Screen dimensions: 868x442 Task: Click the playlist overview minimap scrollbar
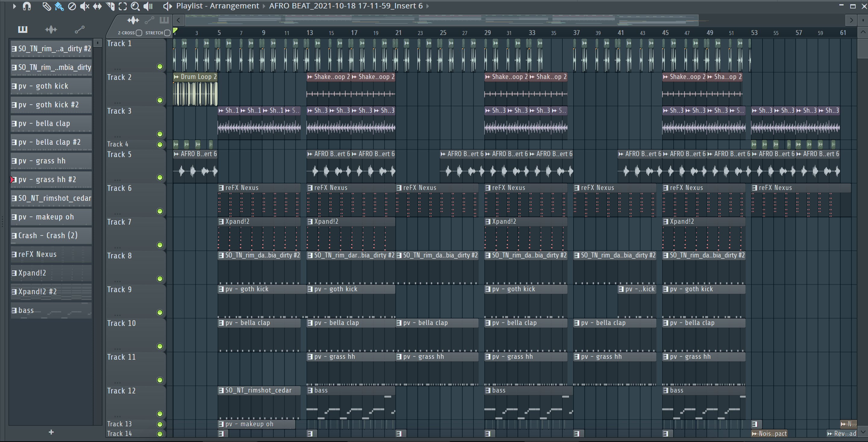[442, 21]
